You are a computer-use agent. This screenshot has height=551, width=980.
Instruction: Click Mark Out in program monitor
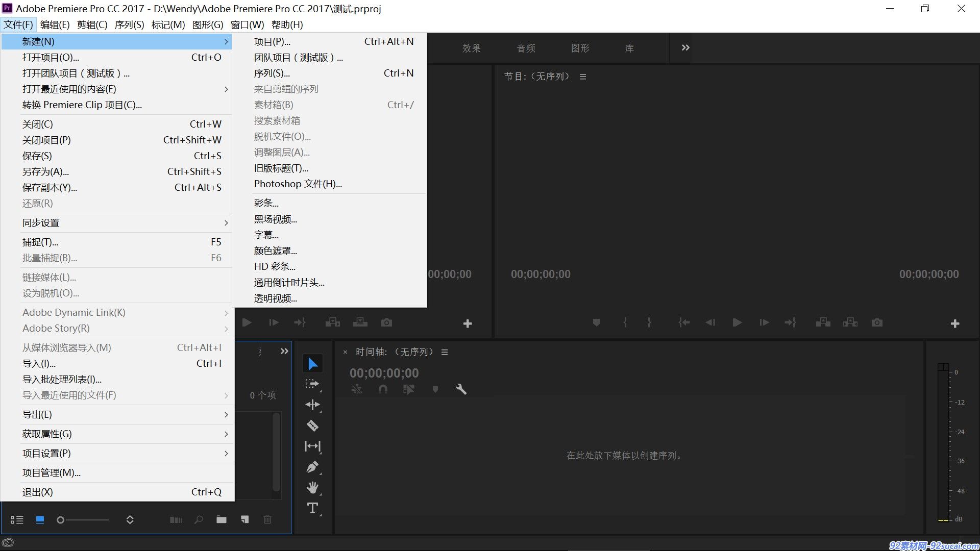coord(649,322)
